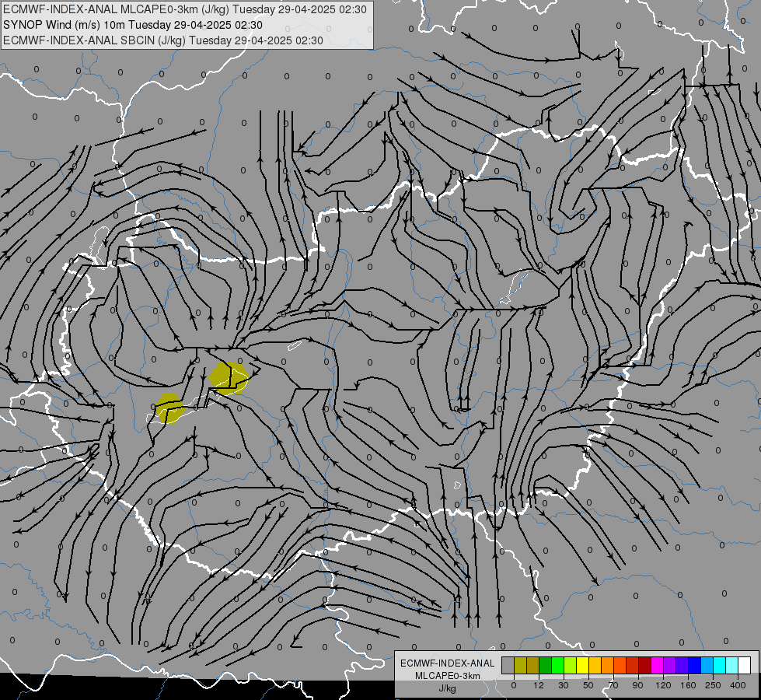
Task: Select the legend scale value '50'
Action: [588, 685]
